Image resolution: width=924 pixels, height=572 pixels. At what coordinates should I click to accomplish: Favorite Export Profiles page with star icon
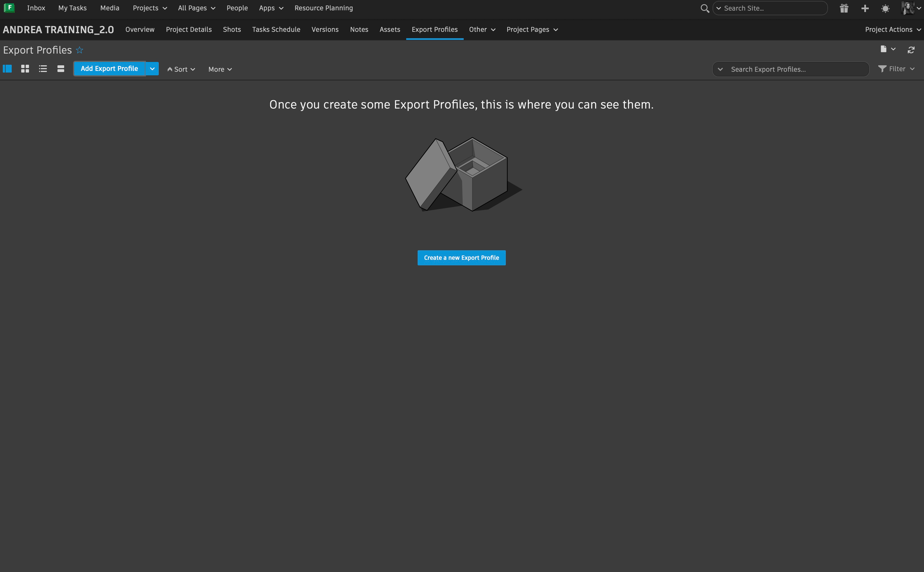pos(80,50)
